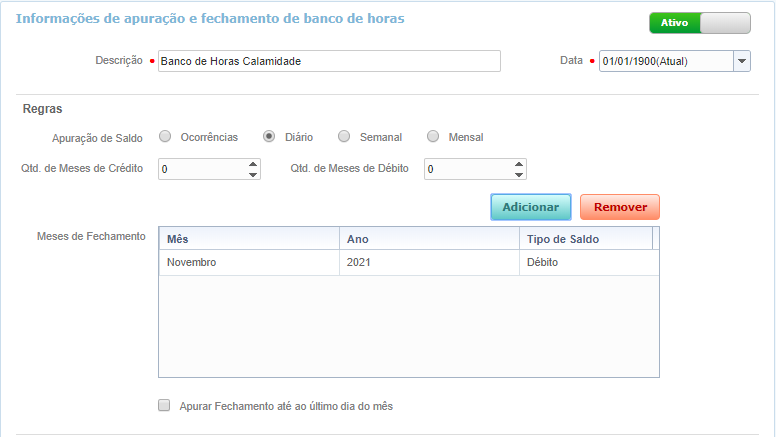Select the Diário radio option

pyautogui.click(x=269, y=137)
